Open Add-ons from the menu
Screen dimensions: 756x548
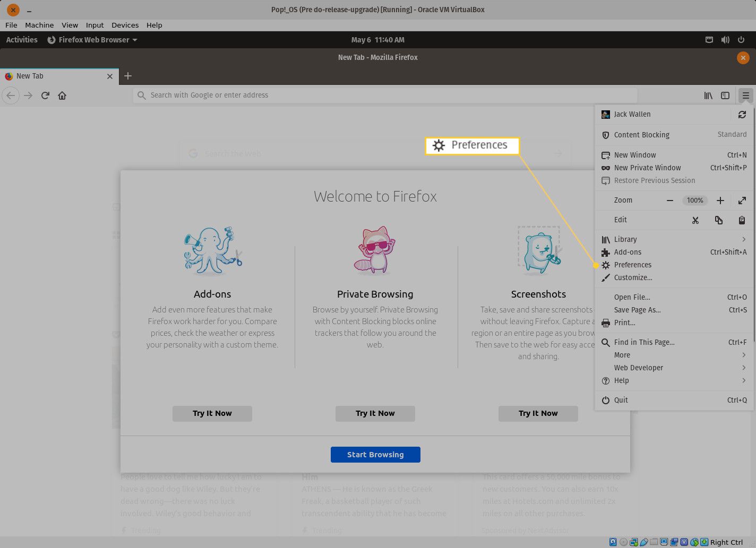pos(674,252)
